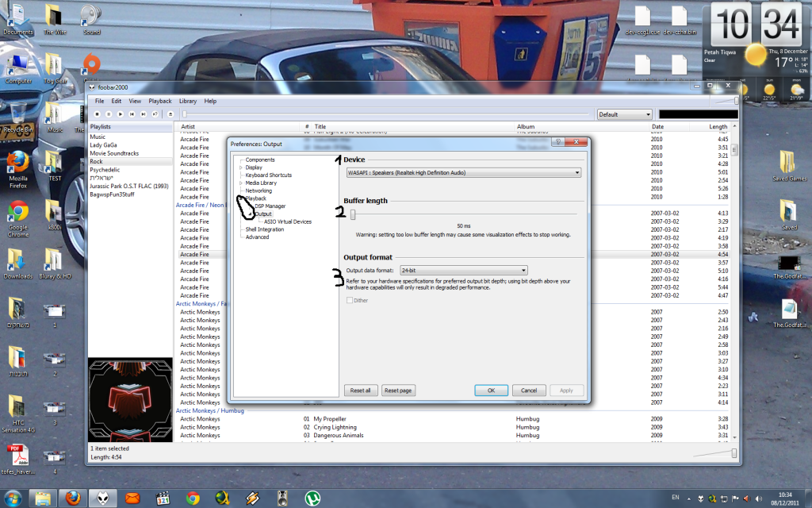
Task: Click the album art thumbnail
Action: pyautogui.click(x=130, y=400)
